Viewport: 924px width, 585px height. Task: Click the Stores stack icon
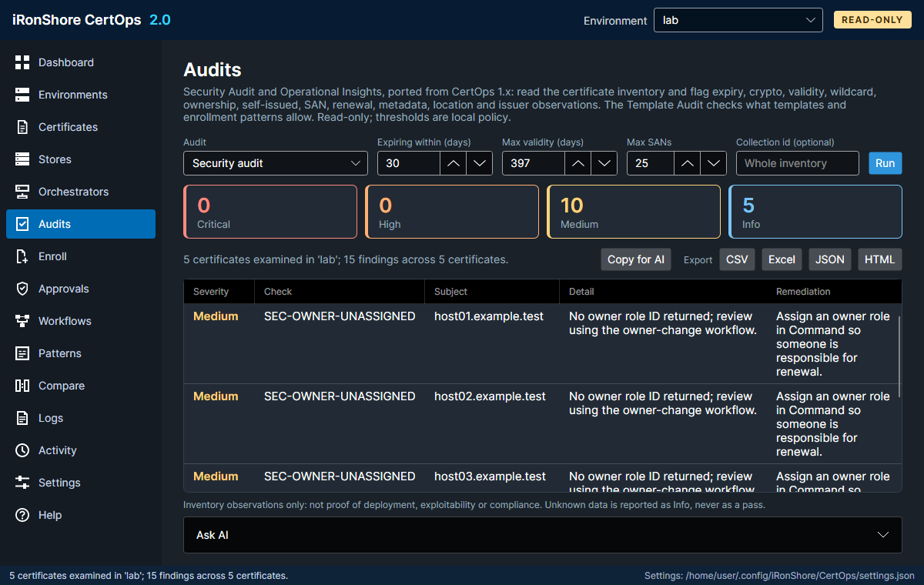[x=22, y=159]
